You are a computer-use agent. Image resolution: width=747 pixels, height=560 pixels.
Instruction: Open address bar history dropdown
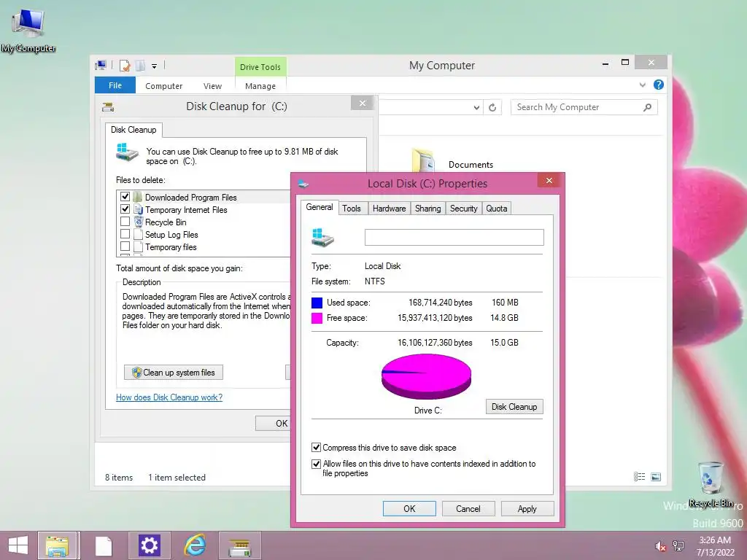point(476,108)
